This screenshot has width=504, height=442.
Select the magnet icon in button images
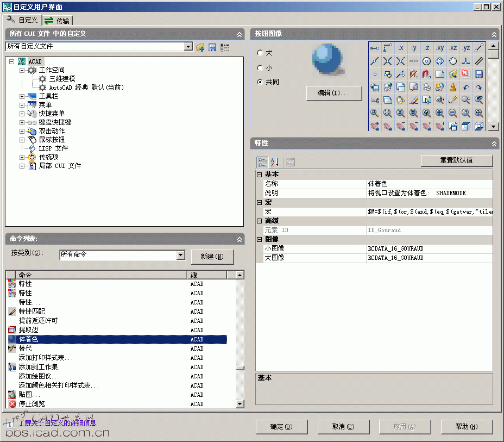click(427, 74)
